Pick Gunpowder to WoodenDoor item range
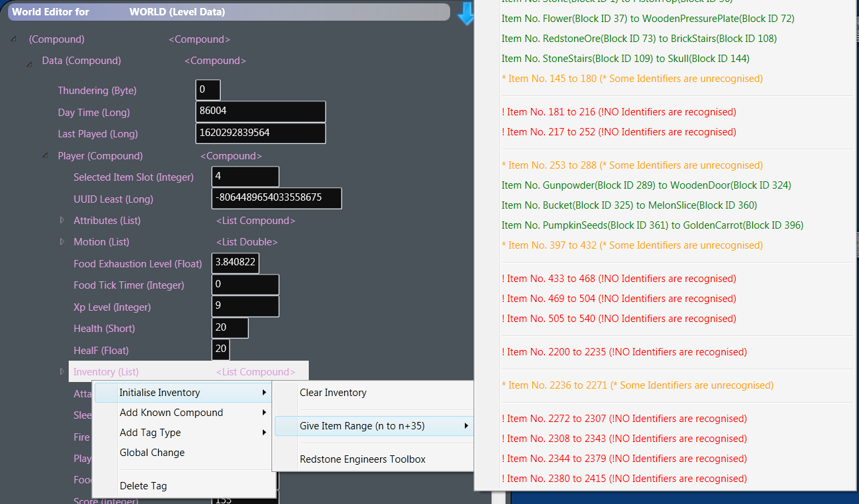The width and height of the screenshot is (859, 504). pyautogui.click(x=646, y=185)
